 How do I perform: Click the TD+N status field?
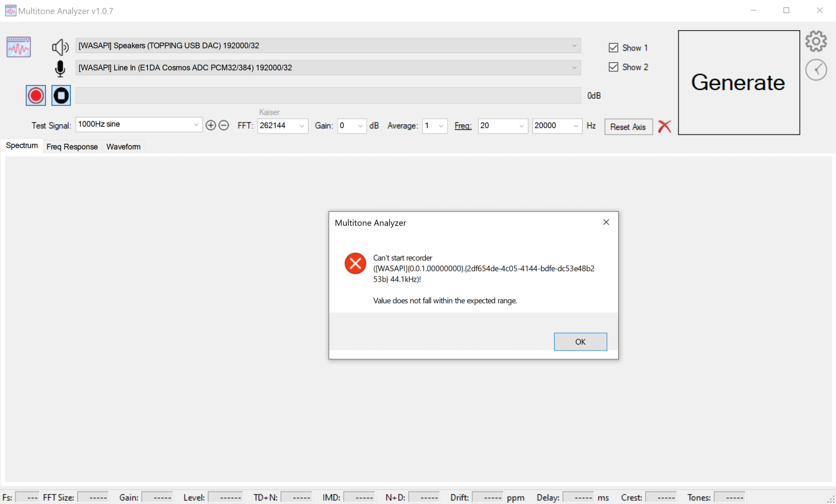[x=296, y=498]
